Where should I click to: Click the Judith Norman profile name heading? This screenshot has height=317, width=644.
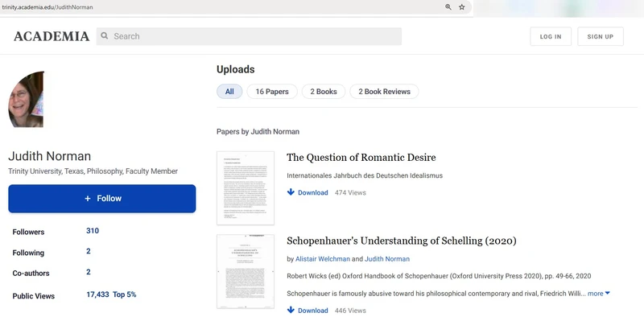pyautogui.click(x=50, y=156)
